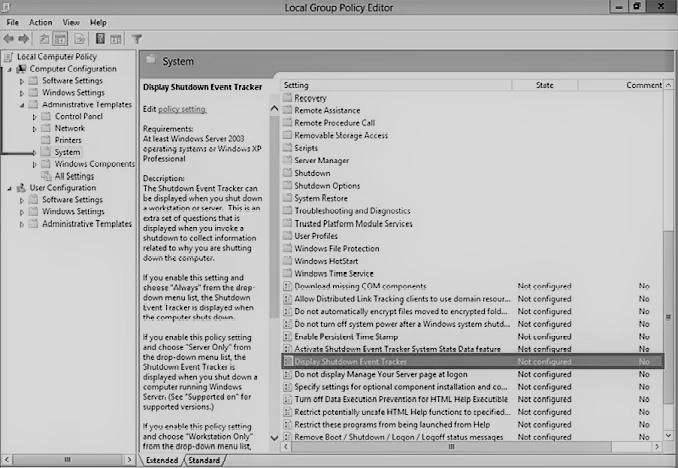The width and height of the screenshot is (678, 468).
Task: Sort by the State column header
Action: pos(545,85)
